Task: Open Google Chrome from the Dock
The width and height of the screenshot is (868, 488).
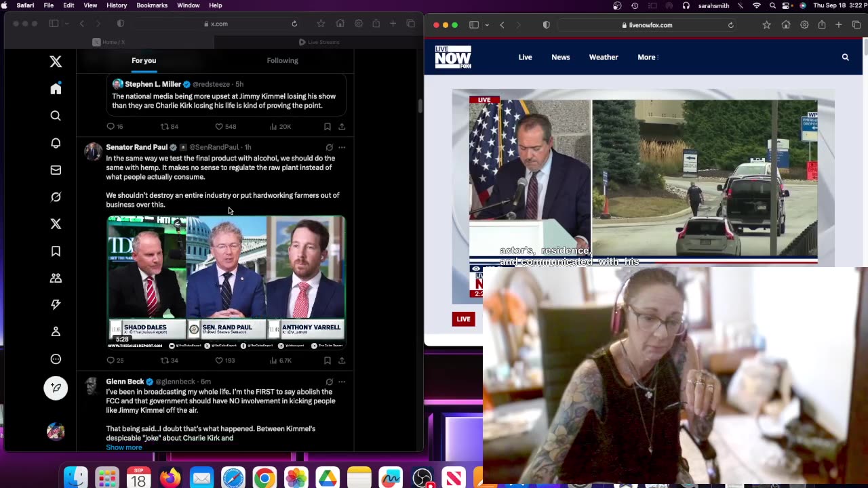Action: coord(264,478)
